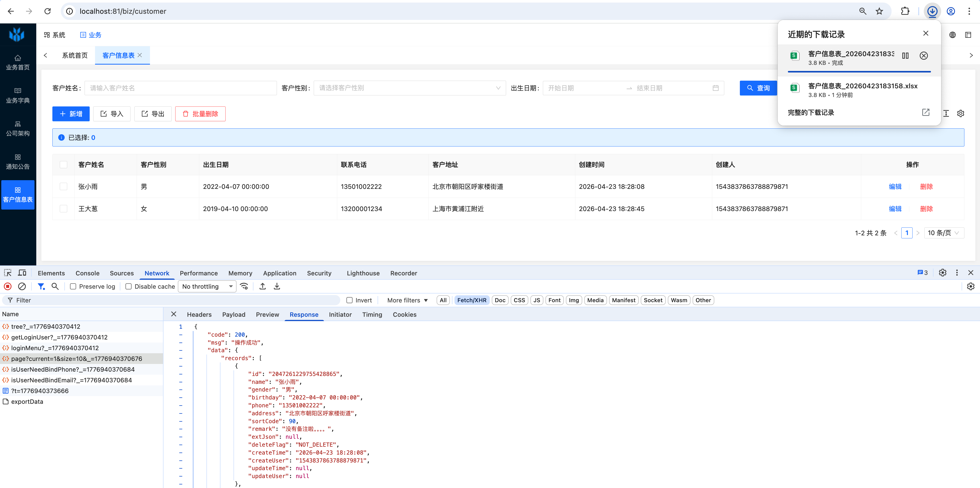The height and width of the screenshot is (488, 980).
Task: Pause the 客户信息表 download in progress
Action: 905,56
